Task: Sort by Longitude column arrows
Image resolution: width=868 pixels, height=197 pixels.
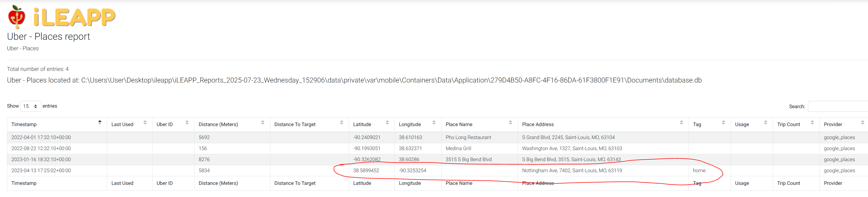Action: coord(434,122)
